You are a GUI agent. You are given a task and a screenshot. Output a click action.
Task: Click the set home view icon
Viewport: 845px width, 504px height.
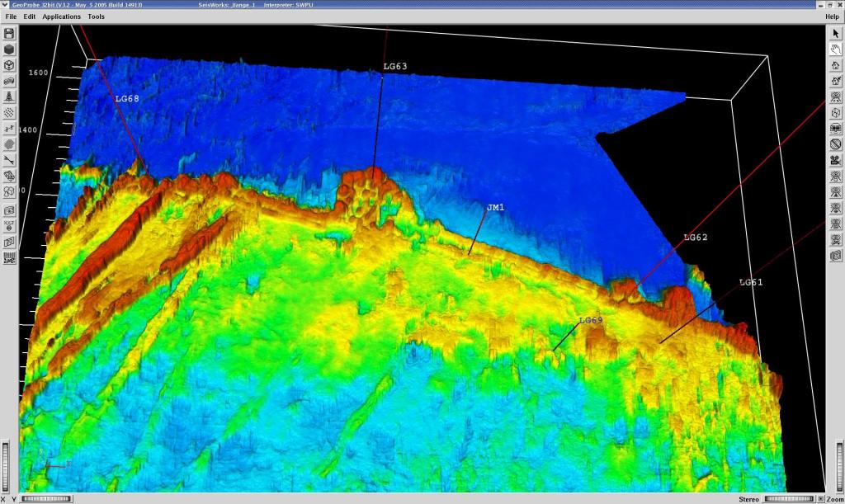pos(835,81)
